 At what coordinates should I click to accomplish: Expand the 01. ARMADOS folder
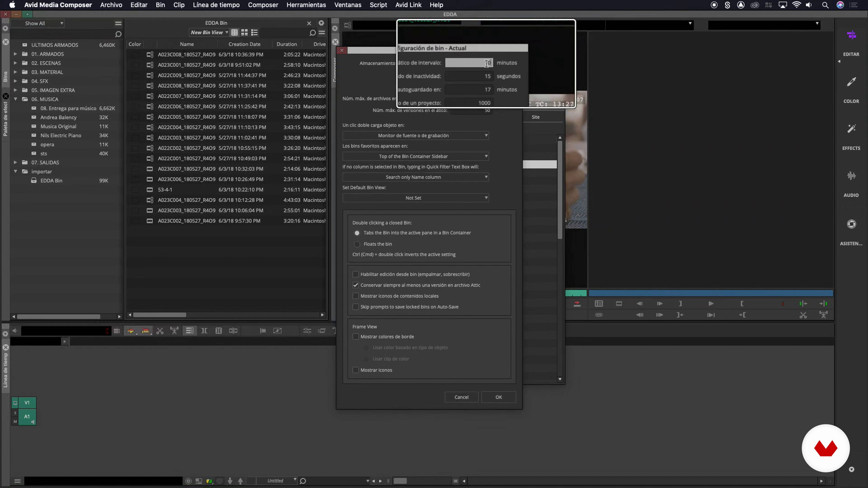click(15, 54)
